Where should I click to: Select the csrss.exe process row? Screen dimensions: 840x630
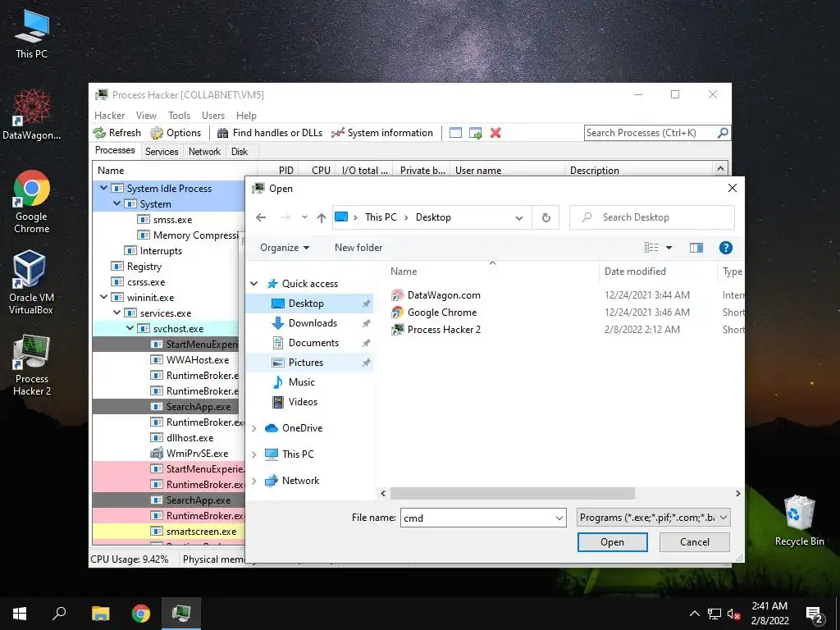click(168, 282)
